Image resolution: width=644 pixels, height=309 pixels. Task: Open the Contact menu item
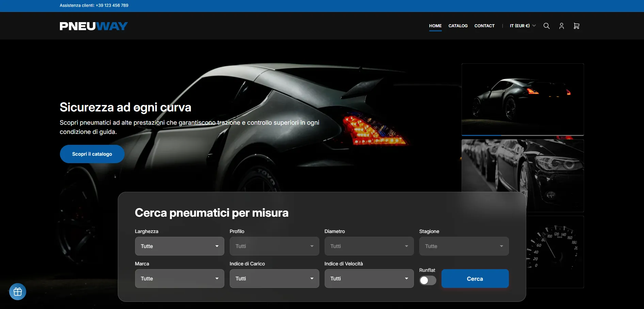click(x=484, y=26)
